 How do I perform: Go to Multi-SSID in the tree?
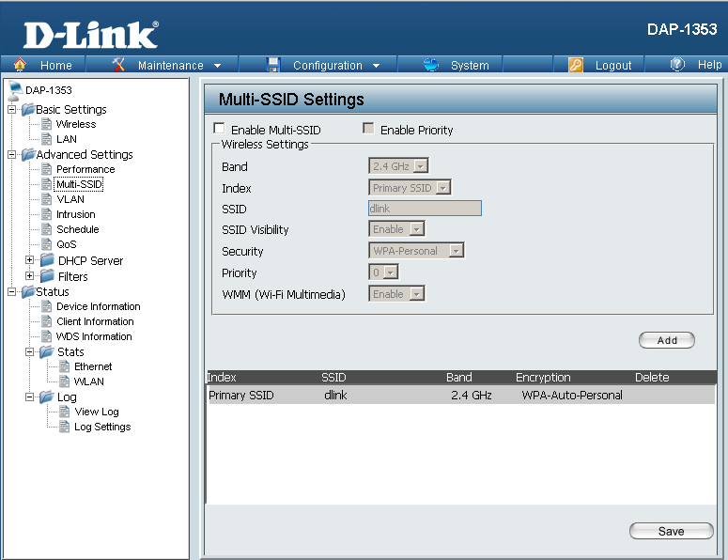click(x=79, y=184)
